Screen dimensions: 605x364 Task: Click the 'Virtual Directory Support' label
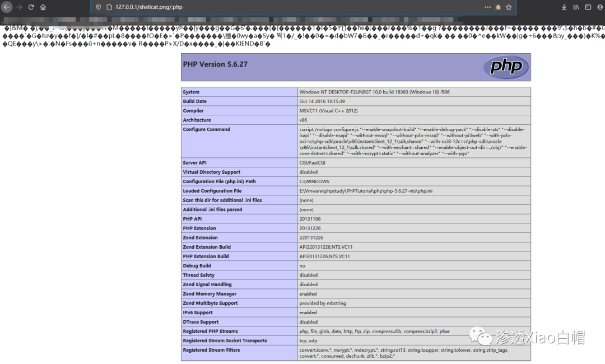211,172
